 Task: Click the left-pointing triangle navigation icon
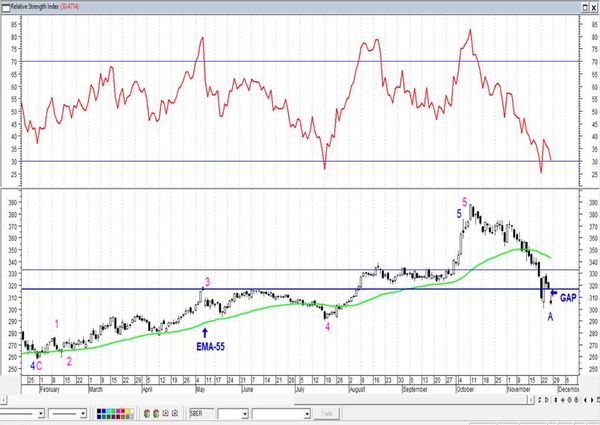coord(585,400)
